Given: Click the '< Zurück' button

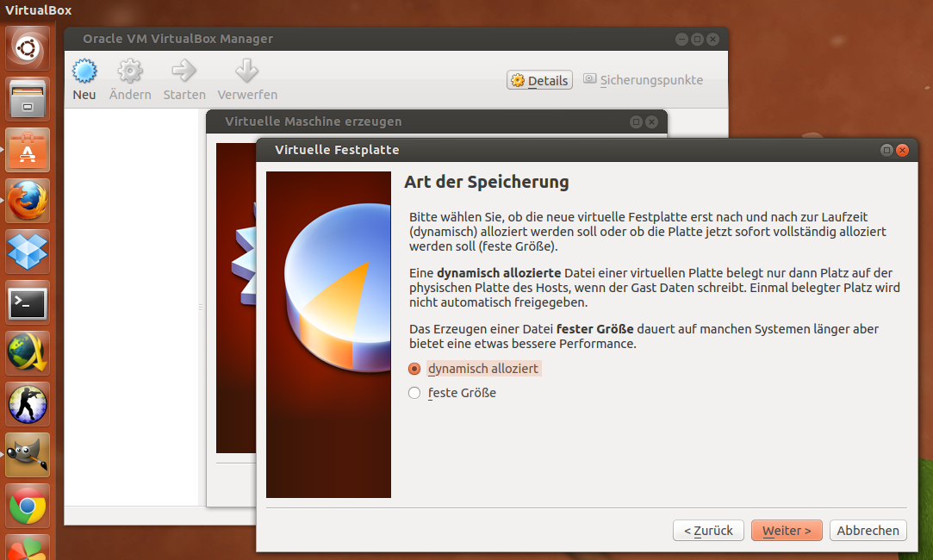Looking at the screenshot, I should [x=708, y=530].
